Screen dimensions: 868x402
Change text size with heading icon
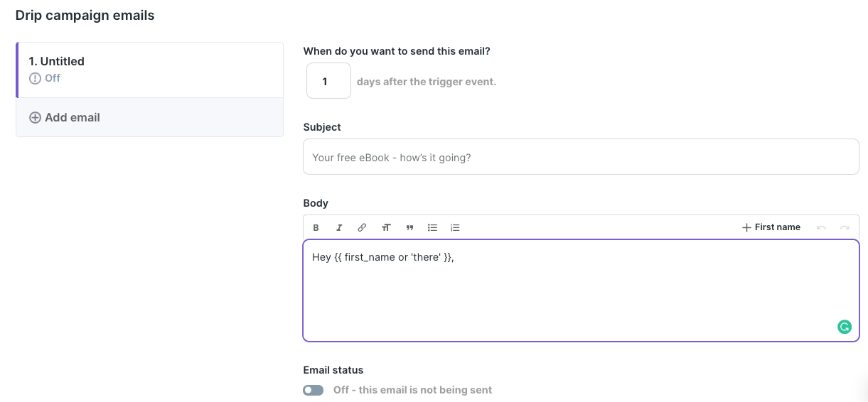(x=386, y=228)
